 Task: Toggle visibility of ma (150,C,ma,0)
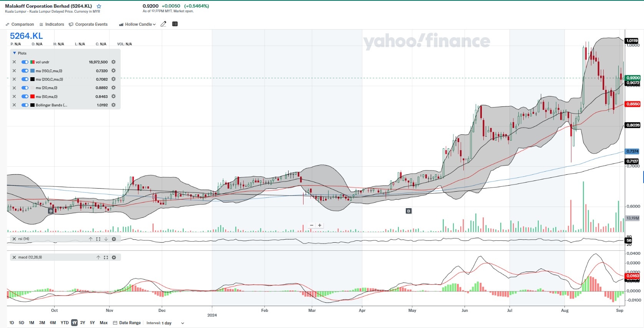tap(25, 71)
